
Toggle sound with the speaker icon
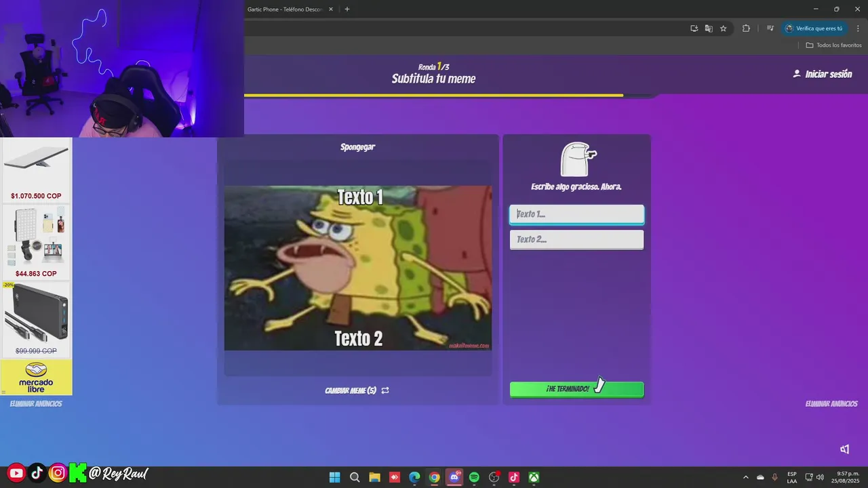pyautogui.click(x=844, y=449)
